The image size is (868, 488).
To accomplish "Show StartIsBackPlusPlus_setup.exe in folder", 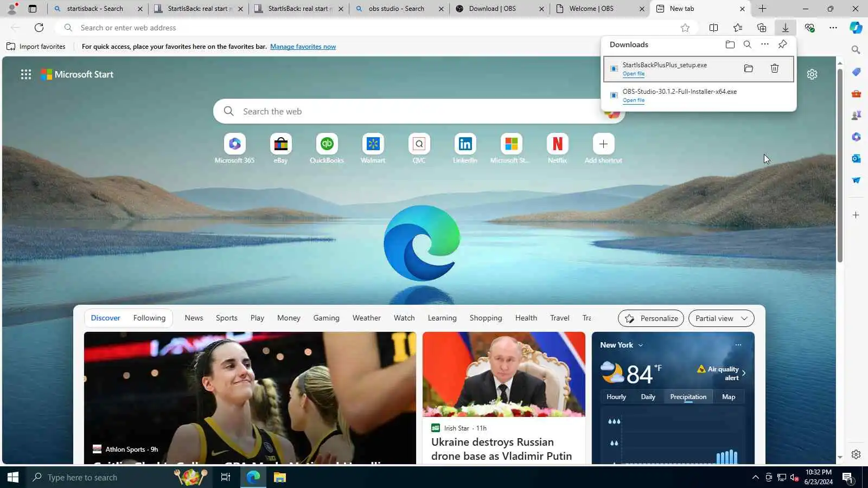I will 749,68.
